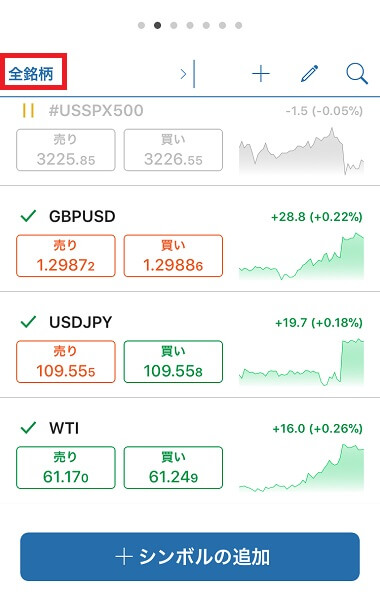380x610 pixels.
Task: Expand the watchlist with the arrow-bar icon
Action: [187, 74]
